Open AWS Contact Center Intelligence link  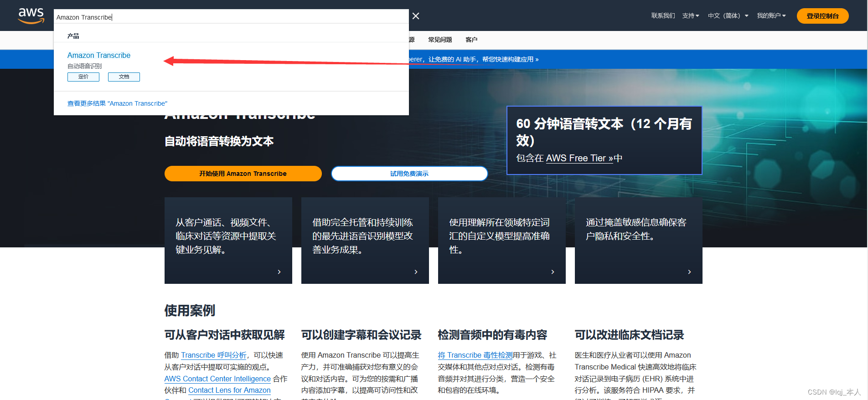click(217, 379)
